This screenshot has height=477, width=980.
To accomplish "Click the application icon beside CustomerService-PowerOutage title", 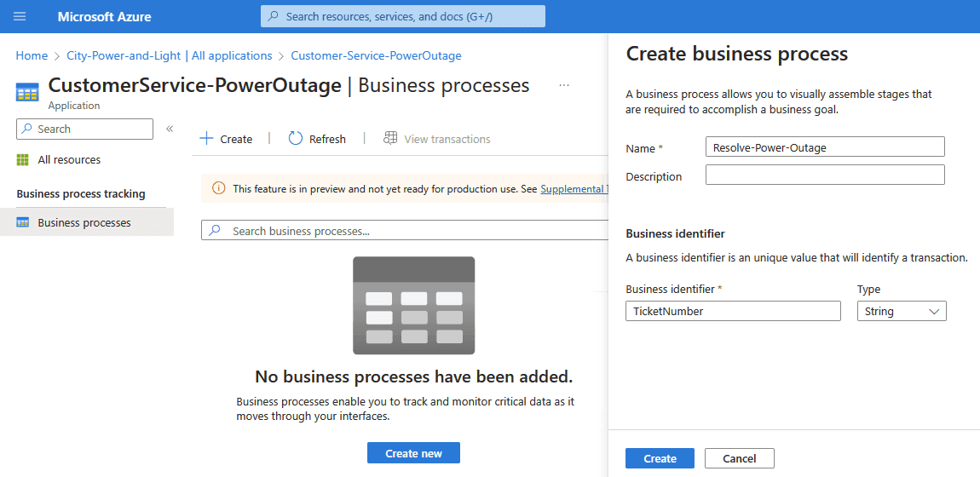I will pyautogui.click(x=27, y=92).
